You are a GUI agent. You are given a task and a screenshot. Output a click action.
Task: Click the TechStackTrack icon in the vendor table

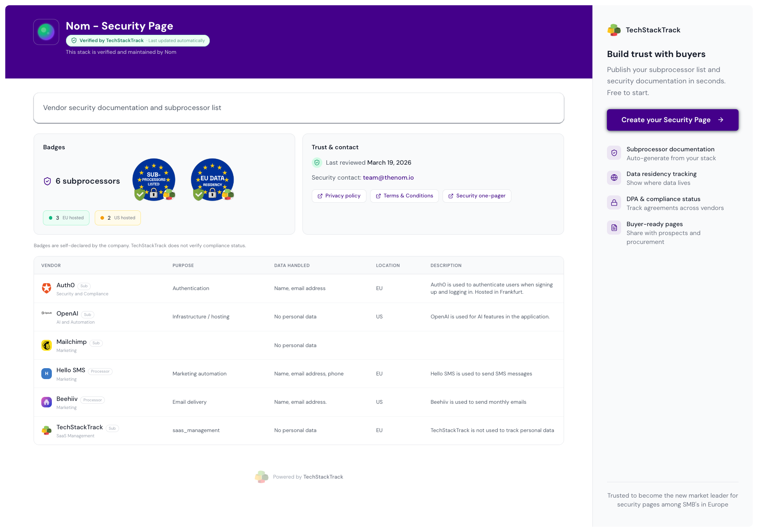point(46,430)
